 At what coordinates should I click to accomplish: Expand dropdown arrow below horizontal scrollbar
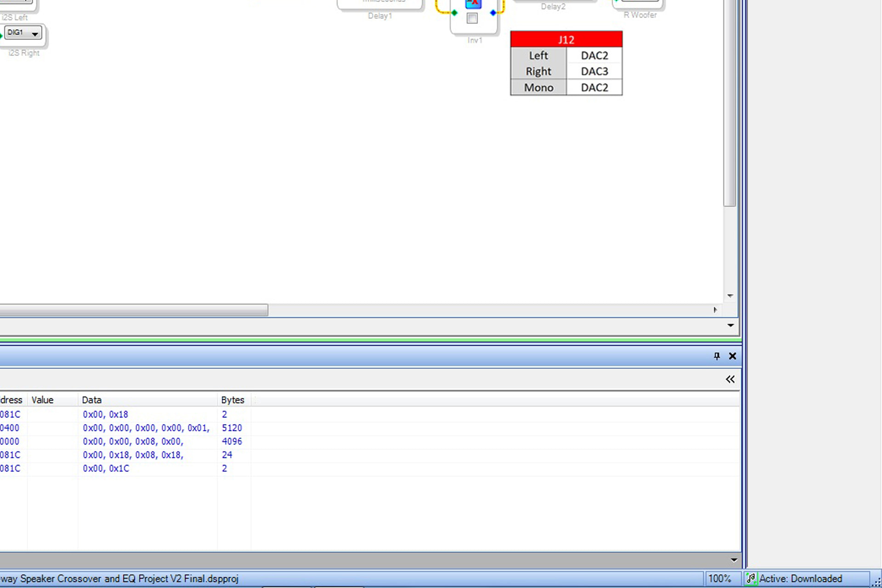tap(730, 325)
